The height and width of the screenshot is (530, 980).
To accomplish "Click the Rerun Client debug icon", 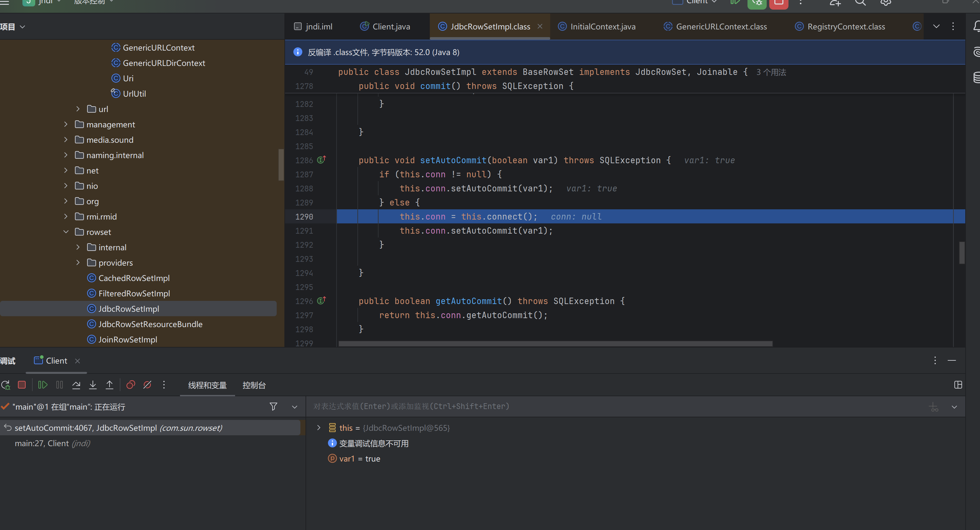I will pos(6,385).
